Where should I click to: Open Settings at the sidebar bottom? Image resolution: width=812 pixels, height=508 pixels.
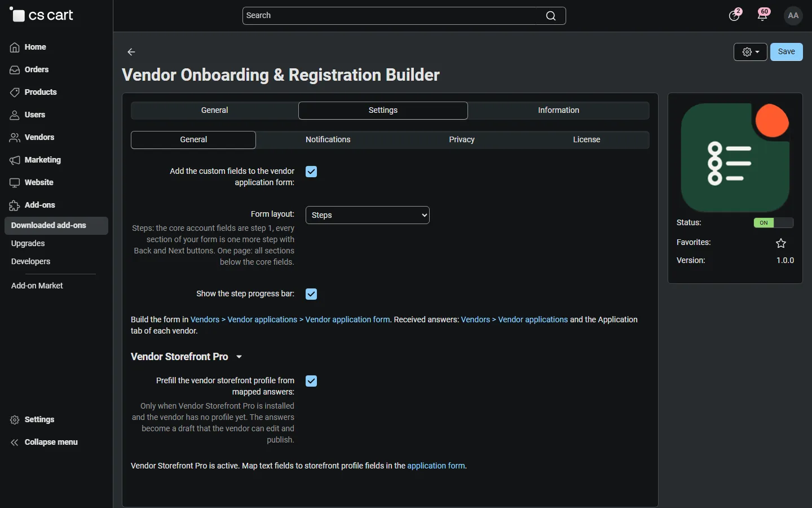click(32, 420)
